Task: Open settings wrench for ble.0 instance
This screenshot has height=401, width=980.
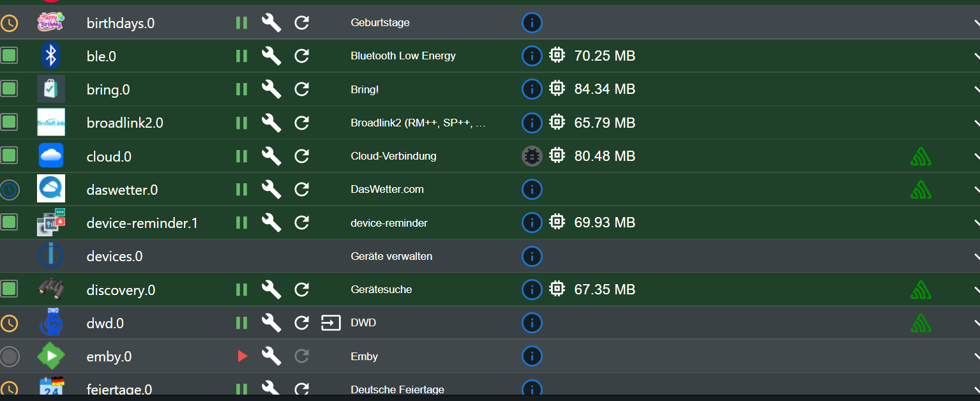Action: [271, 56]
